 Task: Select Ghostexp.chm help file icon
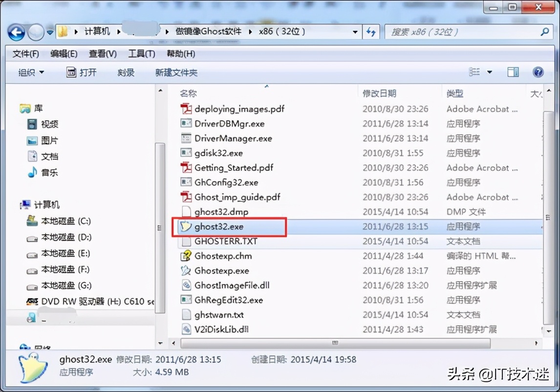[x=186, y=256]
